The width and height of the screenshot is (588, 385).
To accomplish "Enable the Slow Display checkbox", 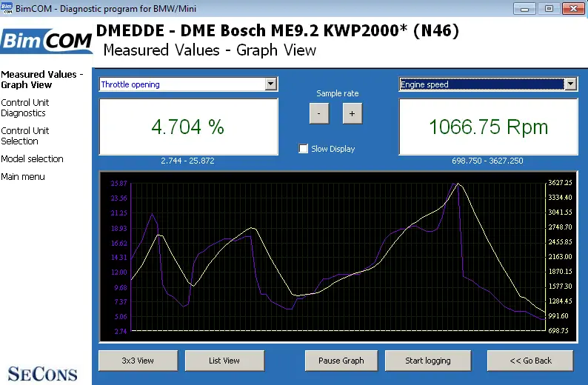I will tap(303, 149).
